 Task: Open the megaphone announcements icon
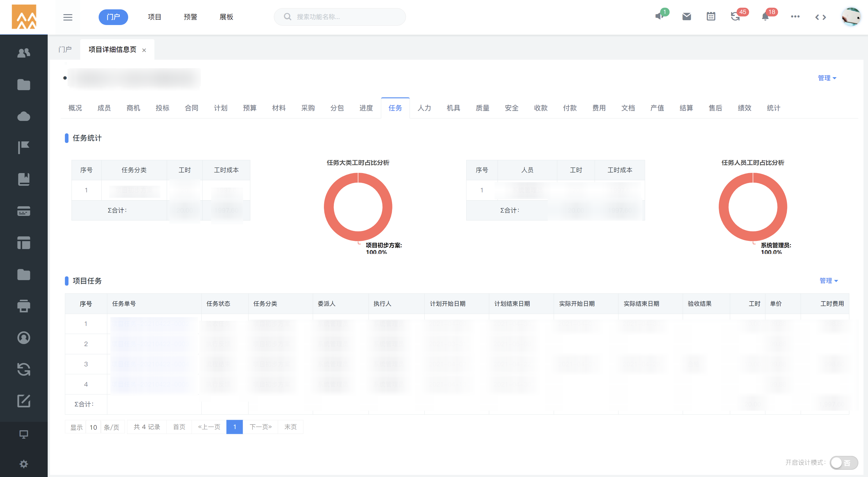pos(659,17)
